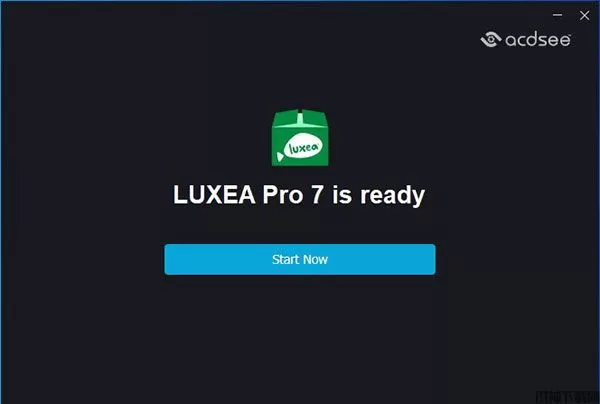Click the acdsee wordmark text

point(538,40)
